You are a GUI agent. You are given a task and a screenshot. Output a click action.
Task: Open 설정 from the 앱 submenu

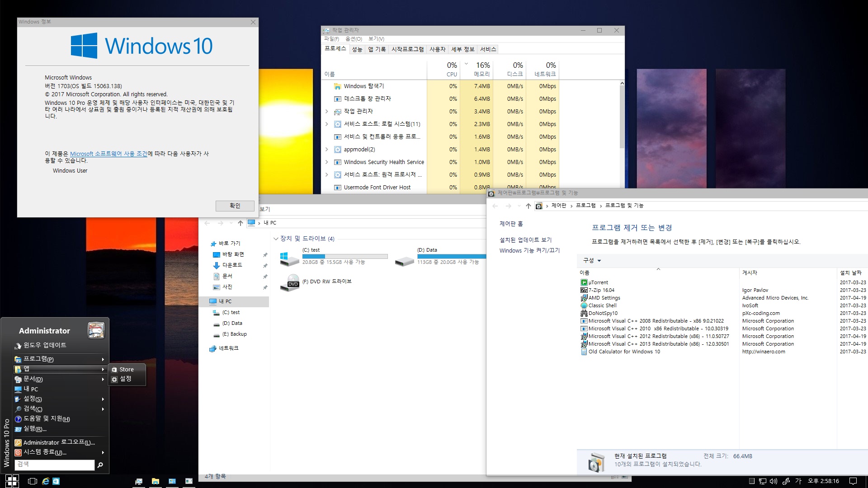point(127,379)
